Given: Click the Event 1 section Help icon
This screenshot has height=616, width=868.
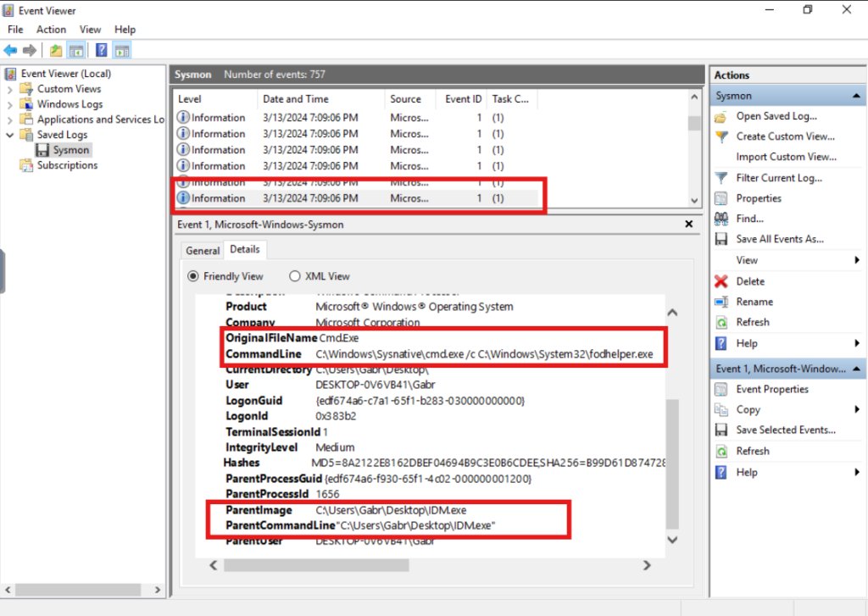Looking at the screenshot, I should 721,472.
